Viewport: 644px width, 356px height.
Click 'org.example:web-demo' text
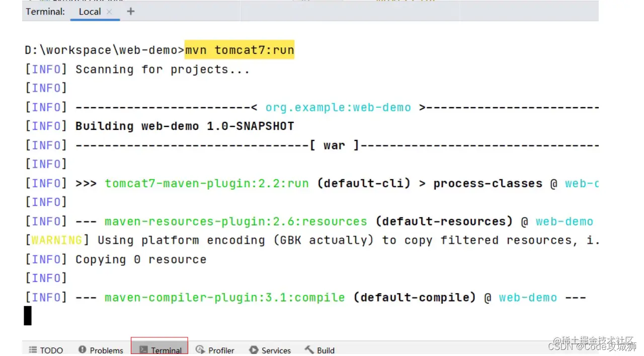click(338, 107)
